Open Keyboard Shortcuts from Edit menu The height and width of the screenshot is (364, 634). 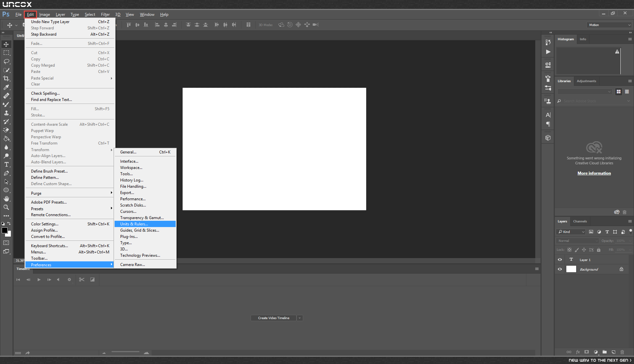(x=70, y=246)
